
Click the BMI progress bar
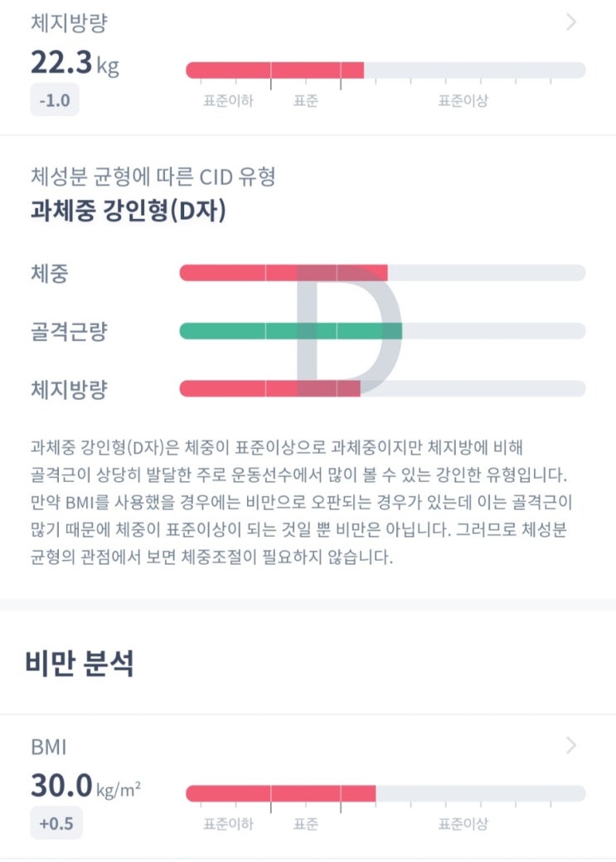tap(386, 794)
